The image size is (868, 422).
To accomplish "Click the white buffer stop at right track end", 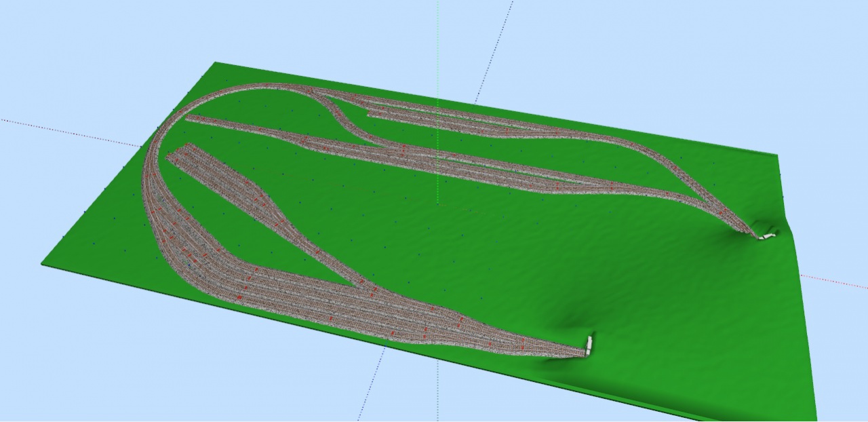I will (767, 236).
